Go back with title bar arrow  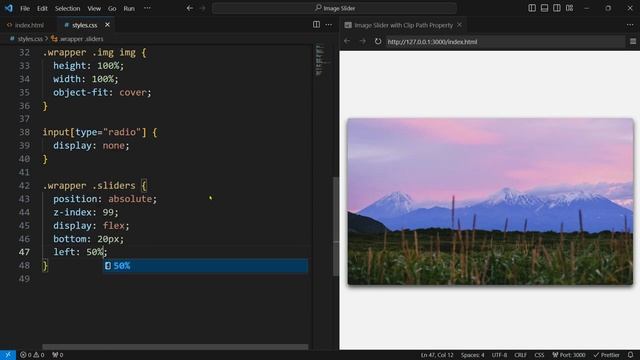[x=190, y=8]
